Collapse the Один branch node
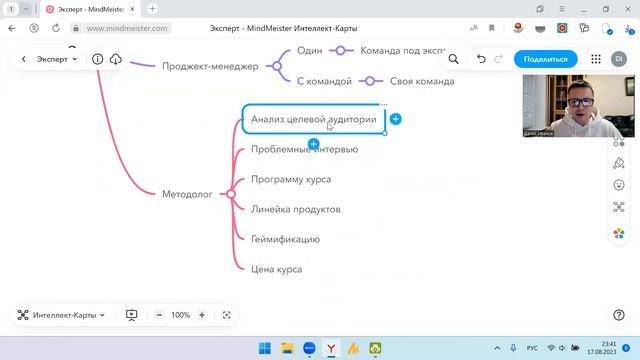 click(341, 51)
